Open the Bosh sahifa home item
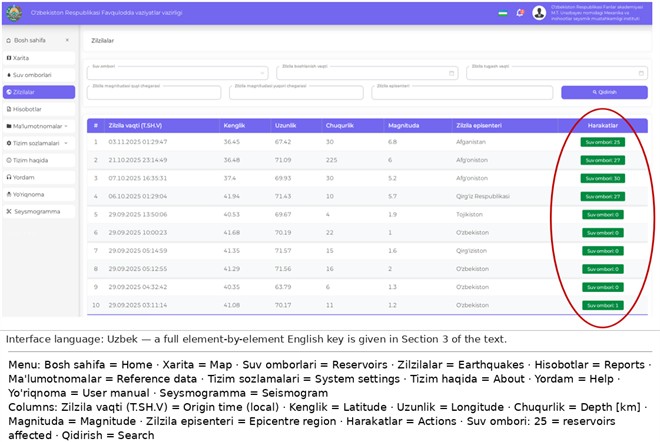The image size is (660, 442). 29,40
